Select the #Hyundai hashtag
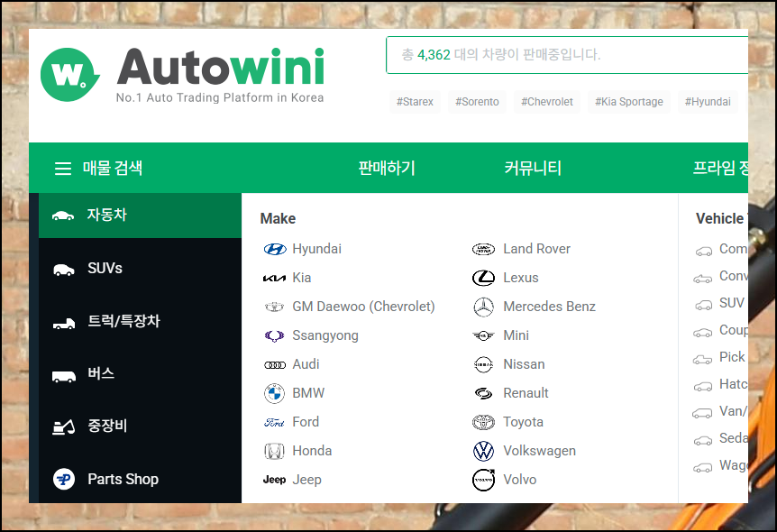The height and width of the screenshot is (532, 777). pyautogui.click(x=708, y=102)
